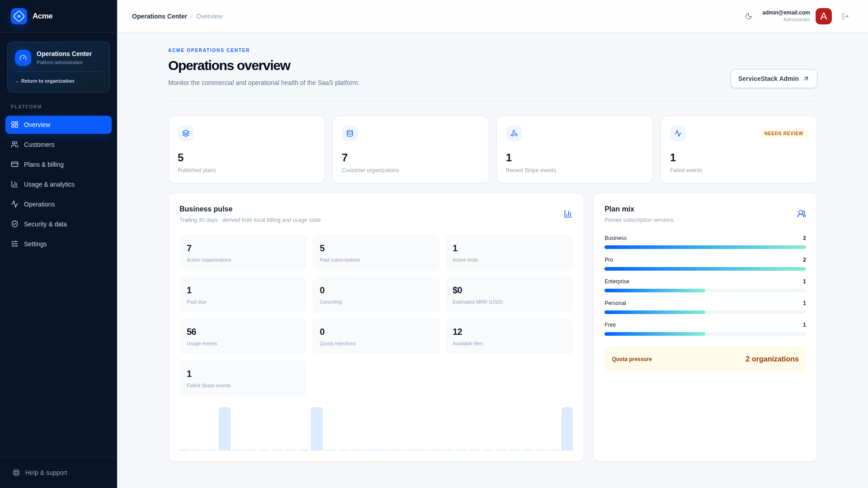Go to Customers in the sidebar
868x488 pixels.
[58, 145]
